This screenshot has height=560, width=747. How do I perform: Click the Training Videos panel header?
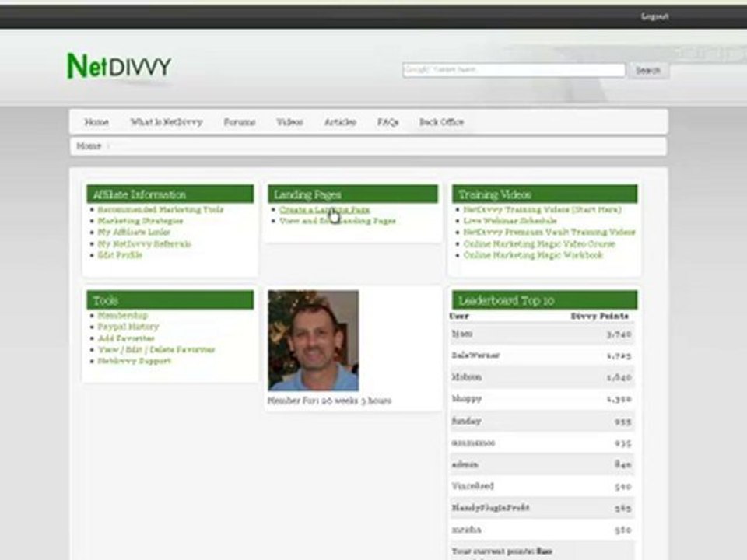click(x=545, y=194)
